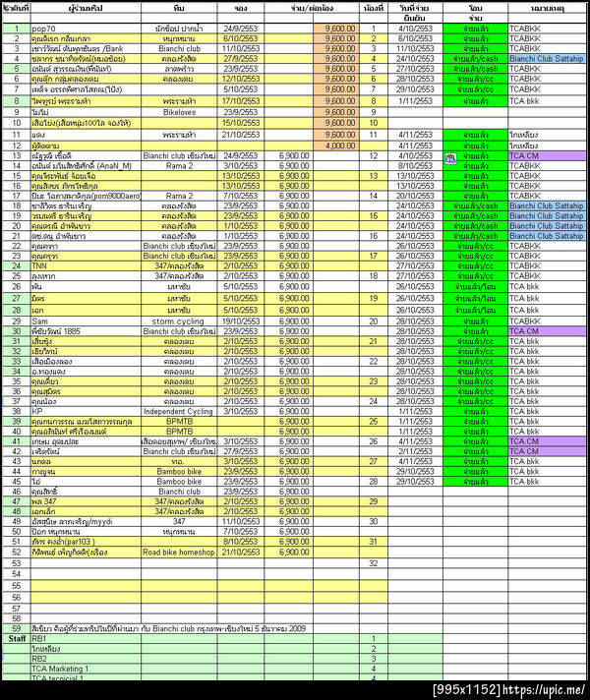This screenshot has height=700, width=590.
Task: Select the note mentioning 'Bianchi club' 2009
Action: click(169, 628)
